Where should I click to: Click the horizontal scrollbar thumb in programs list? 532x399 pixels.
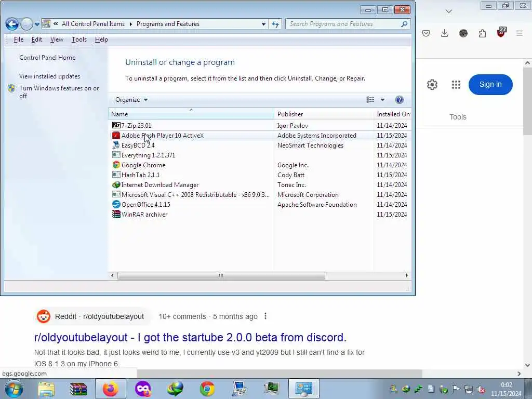click(221, 275)
